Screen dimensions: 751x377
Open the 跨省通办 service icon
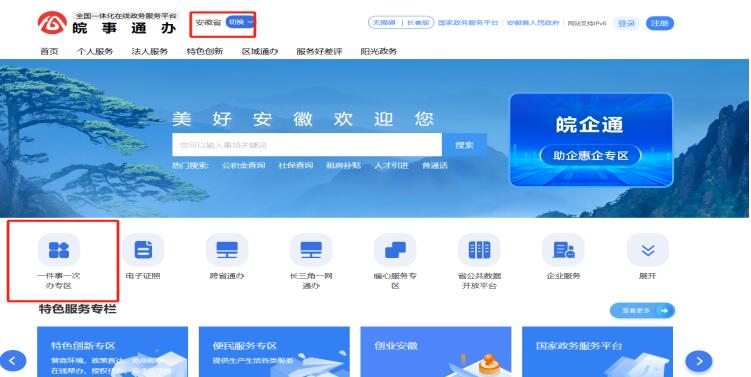coord(227,250)
